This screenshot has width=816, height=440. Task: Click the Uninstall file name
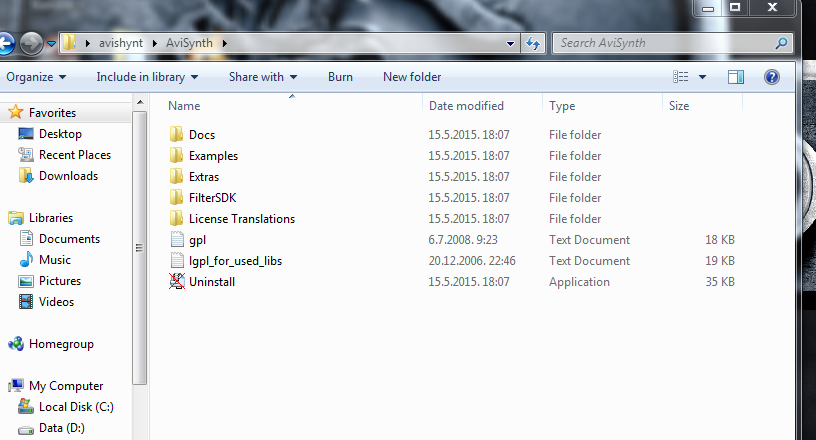[x=212, y=282]
